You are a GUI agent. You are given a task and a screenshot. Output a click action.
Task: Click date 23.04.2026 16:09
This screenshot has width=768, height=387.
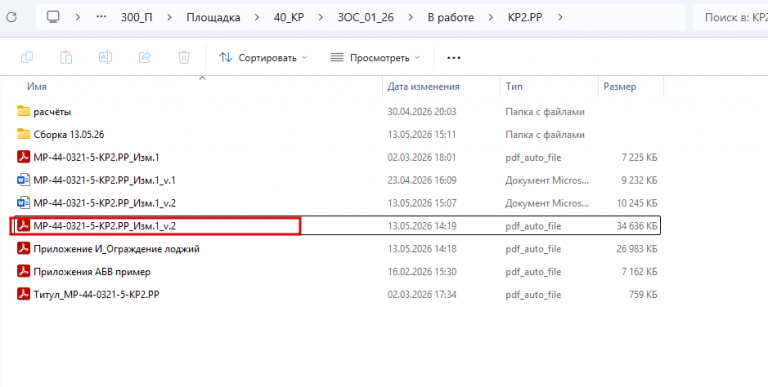(x=422, y=180)
